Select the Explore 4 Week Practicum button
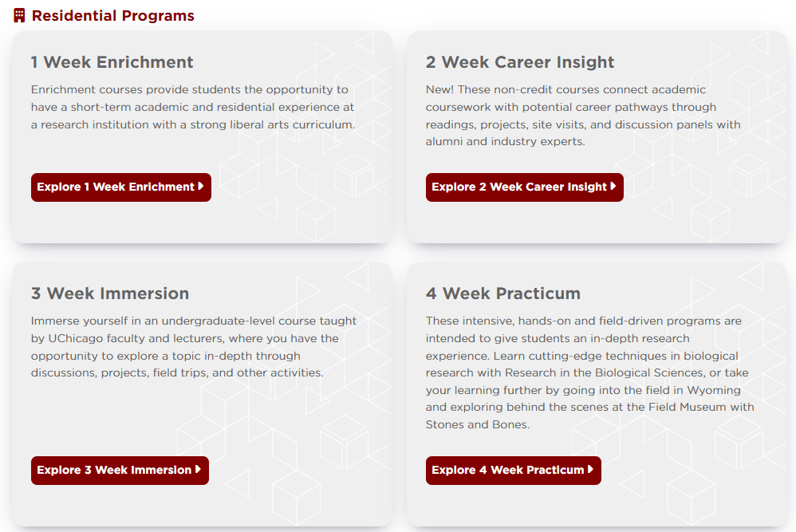Image resolution: width=796 pixels, height=532 pixels. (x=513, y=471)
